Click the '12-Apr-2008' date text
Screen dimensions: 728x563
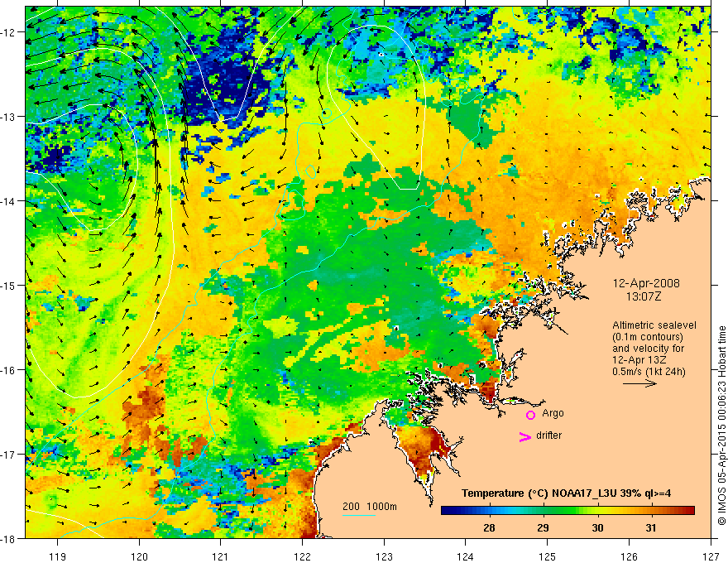[x=646, y=283]
